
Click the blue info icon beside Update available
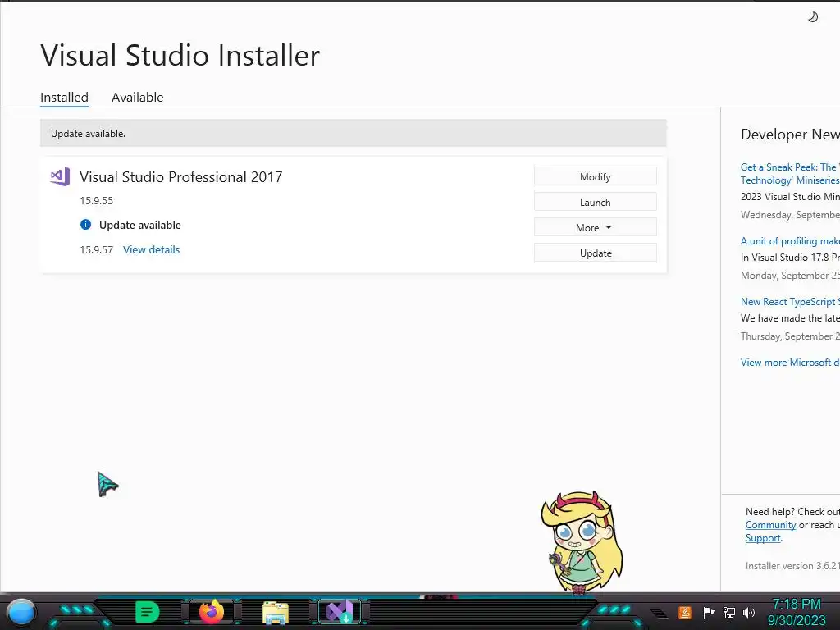pos(85,225)
